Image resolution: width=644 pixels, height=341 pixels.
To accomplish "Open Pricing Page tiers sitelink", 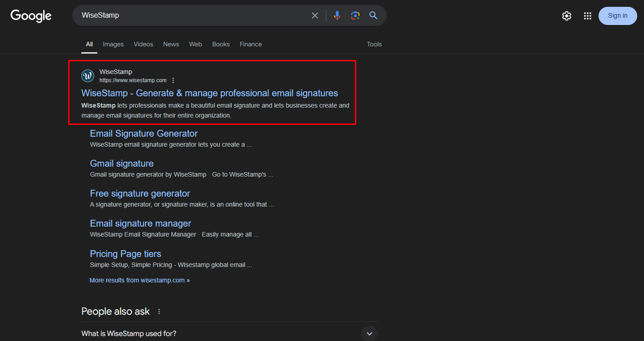I will click(x=125, y=254).
